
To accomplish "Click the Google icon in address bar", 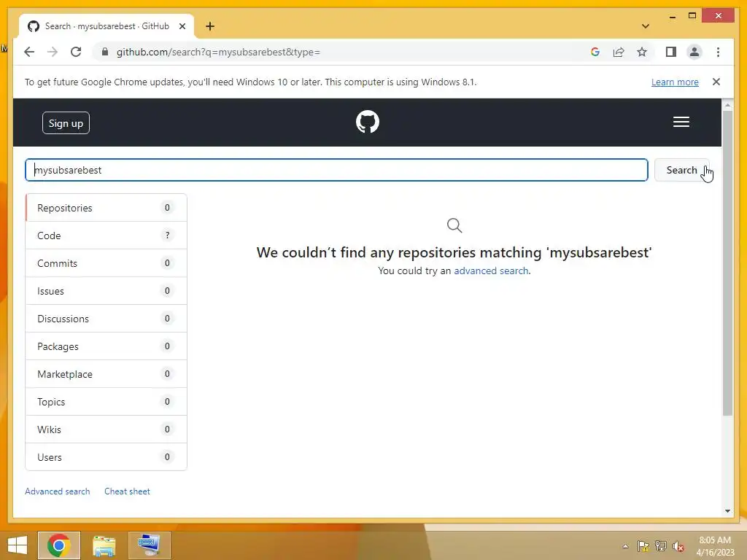I will click(595, 52).
